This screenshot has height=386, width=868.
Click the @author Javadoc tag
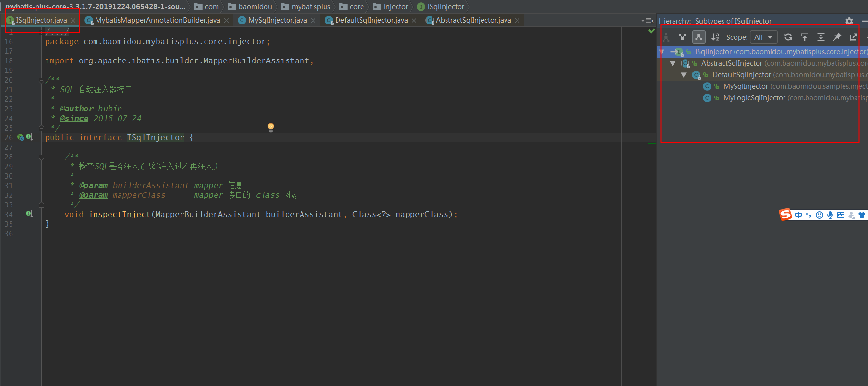[77, 109]
